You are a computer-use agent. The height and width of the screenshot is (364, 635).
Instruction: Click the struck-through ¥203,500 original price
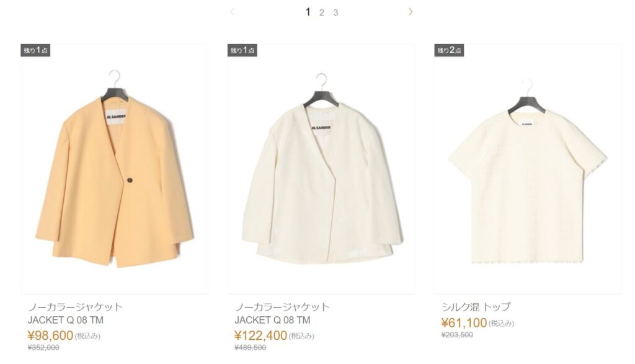457,335
